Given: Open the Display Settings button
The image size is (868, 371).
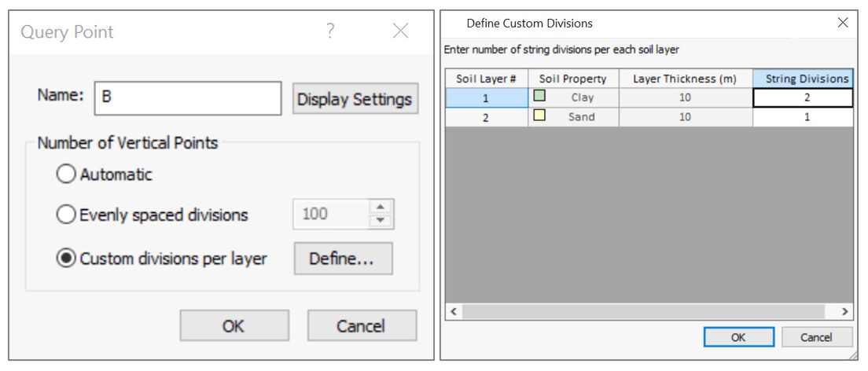Looking at the screenshot, I should click(x=355, y=99).
